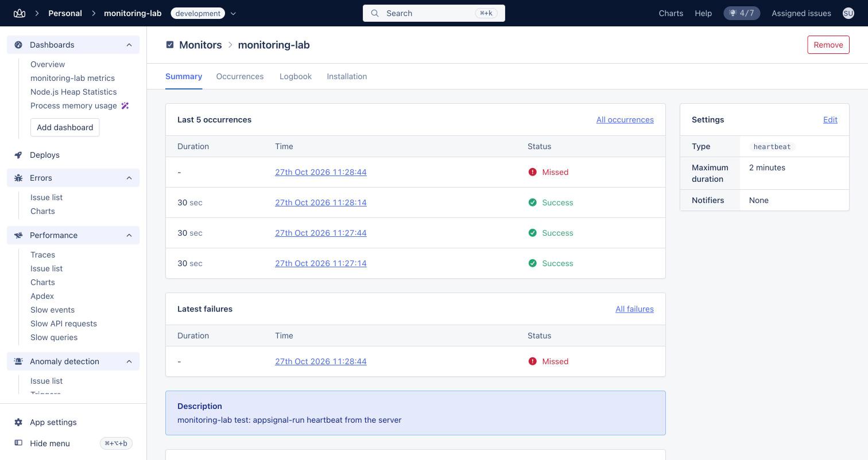Click the green Success icon for 11:28:14 occurrence
868x460 pixels.
[532, 202]
